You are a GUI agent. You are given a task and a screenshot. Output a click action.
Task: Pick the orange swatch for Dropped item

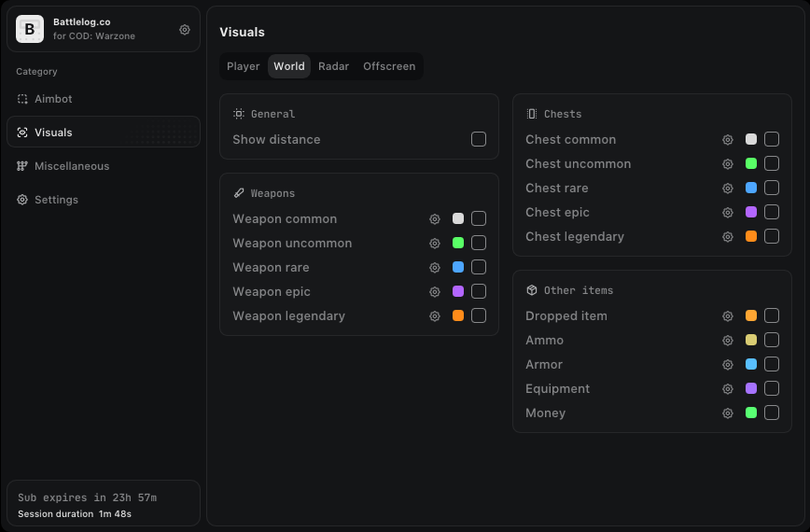pyautogui.click(x=751, y=315)
